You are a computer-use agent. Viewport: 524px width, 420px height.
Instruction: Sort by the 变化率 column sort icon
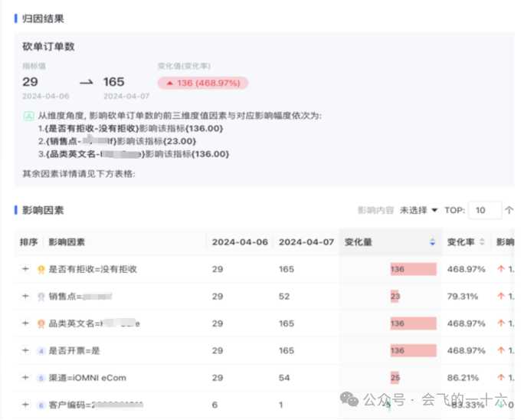pos(482,241)
